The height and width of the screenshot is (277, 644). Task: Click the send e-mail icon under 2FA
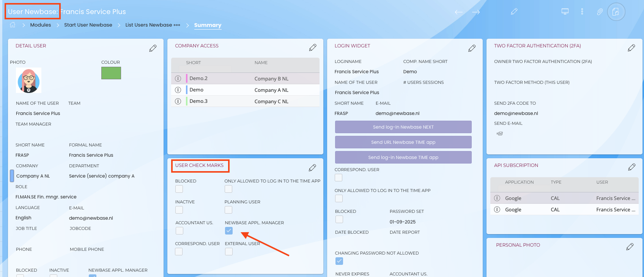(500, 134)
